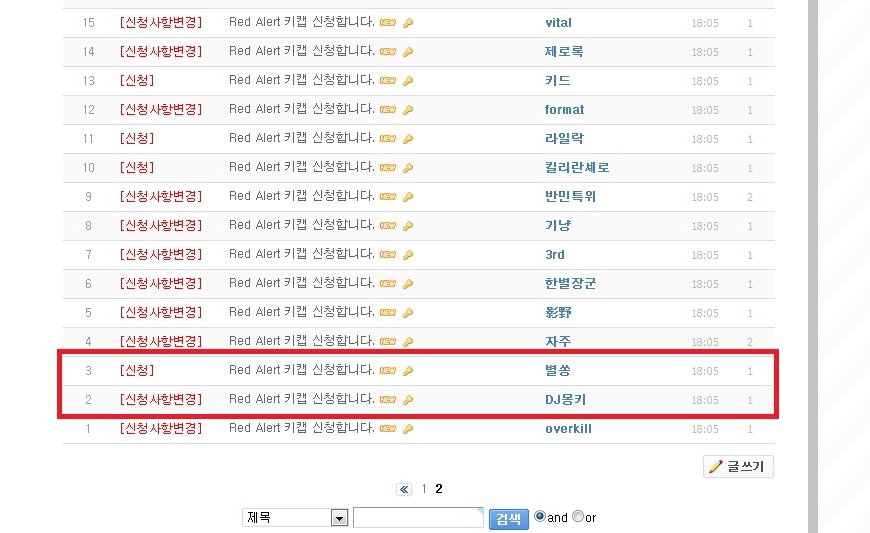The width and height of the screenshot is (870, 533).
Task: Click the key icon on overkill's post
Action: pos(408,429)
